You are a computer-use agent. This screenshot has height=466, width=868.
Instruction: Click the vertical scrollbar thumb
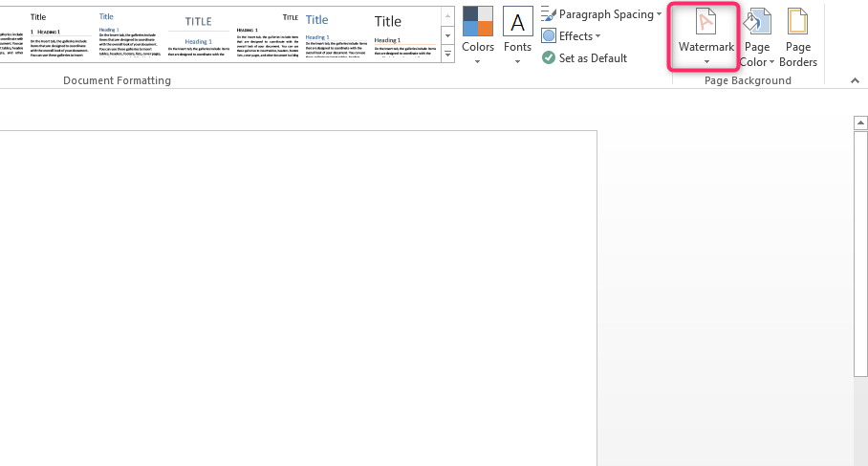pos(860,254)
